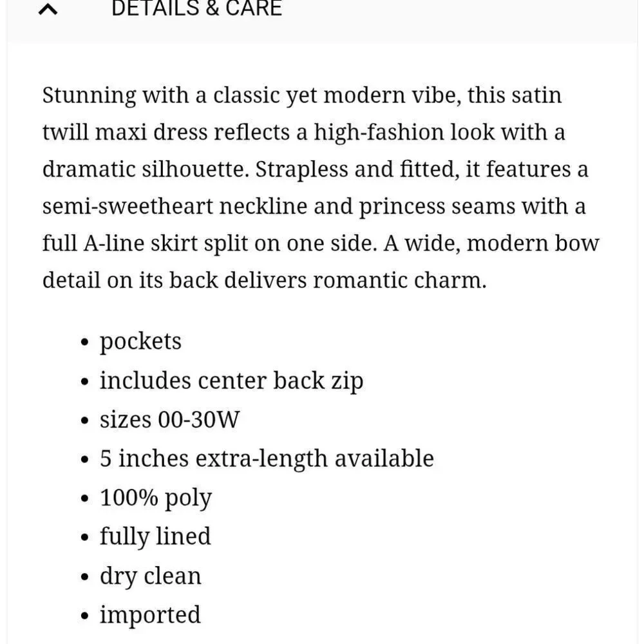644x644 pixels.
Task: Click the 'sizes 00-30W' list item
Action: (169, 419)
